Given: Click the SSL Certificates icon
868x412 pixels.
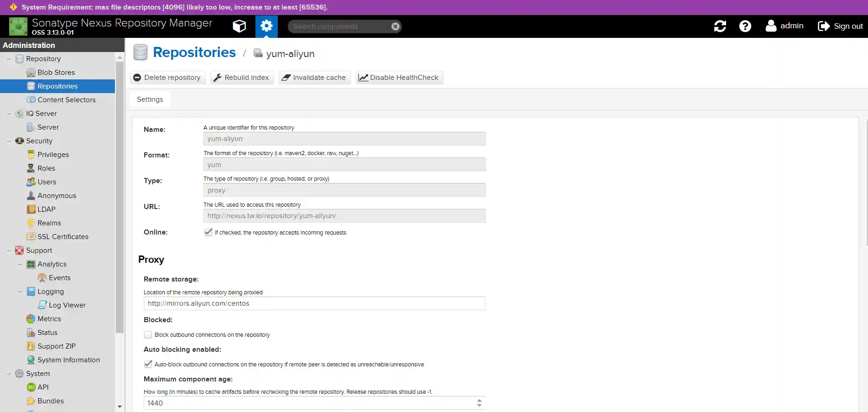Looking at the screenshot, I should [31, 237].
